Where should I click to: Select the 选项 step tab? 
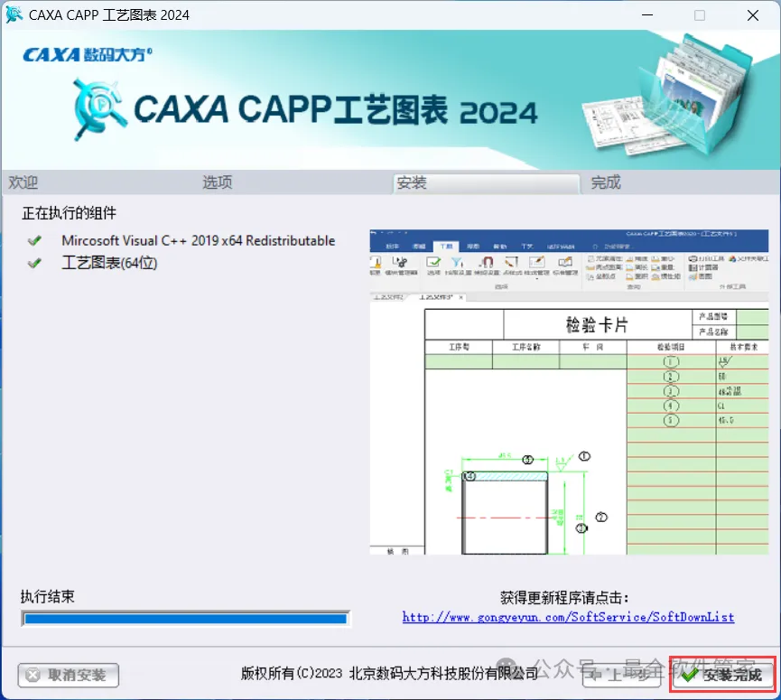[218, 182]
